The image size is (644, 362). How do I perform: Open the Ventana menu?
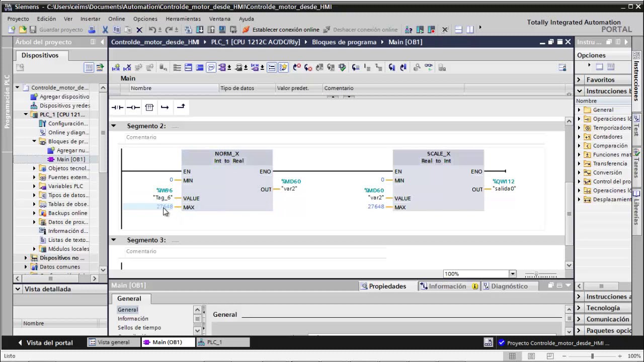(219, 19)
